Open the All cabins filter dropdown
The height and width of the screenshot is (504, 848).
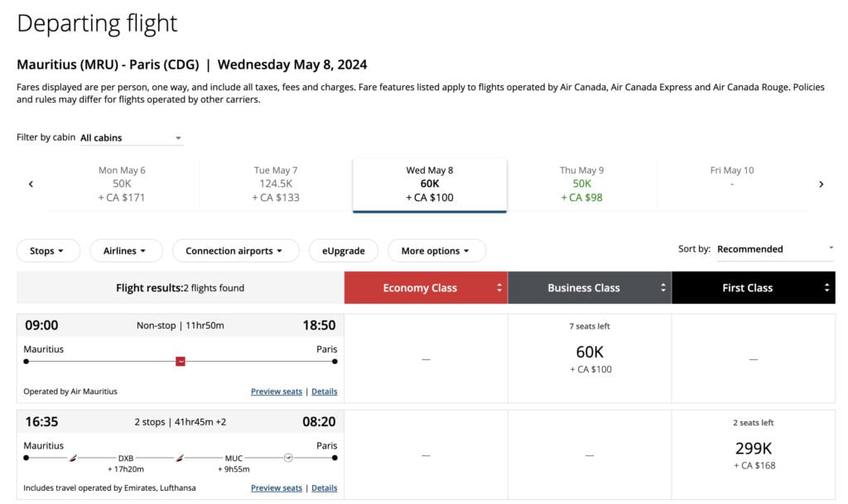click(130, 137)
